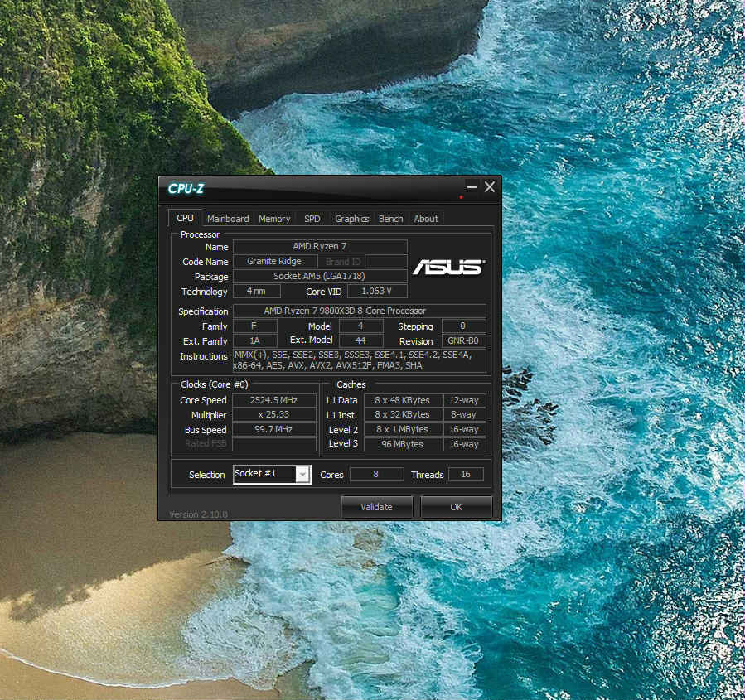This screenshot has height=700, width=745.
Task: Click the L1 Data value 8 x 48 KBytes
Action: click(403, 400)
